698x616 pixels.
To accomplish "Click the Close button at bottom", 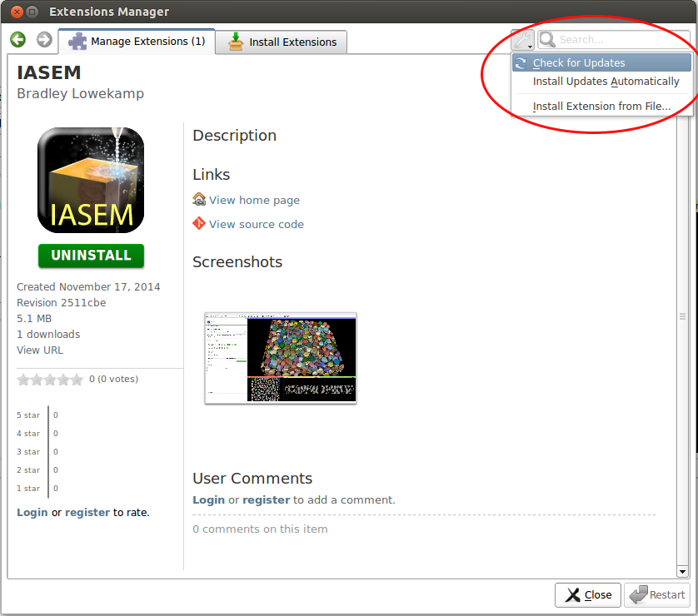I will click(x=588, y=594).
